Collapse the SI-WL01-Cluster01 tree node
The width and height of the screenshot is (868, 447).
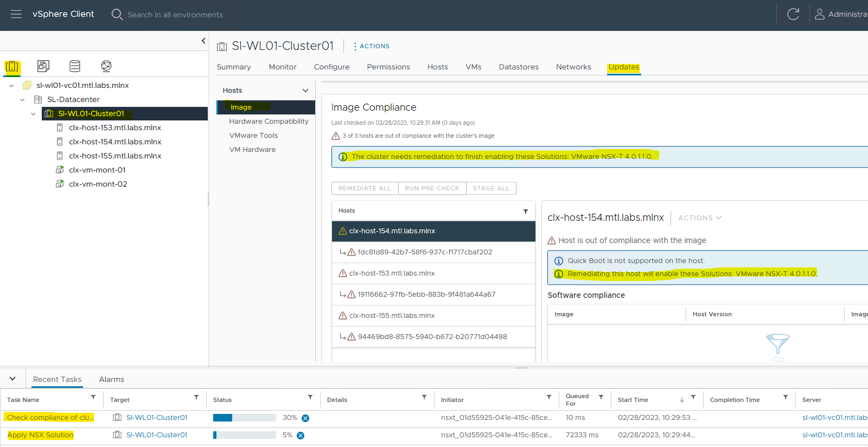(33, 114)
